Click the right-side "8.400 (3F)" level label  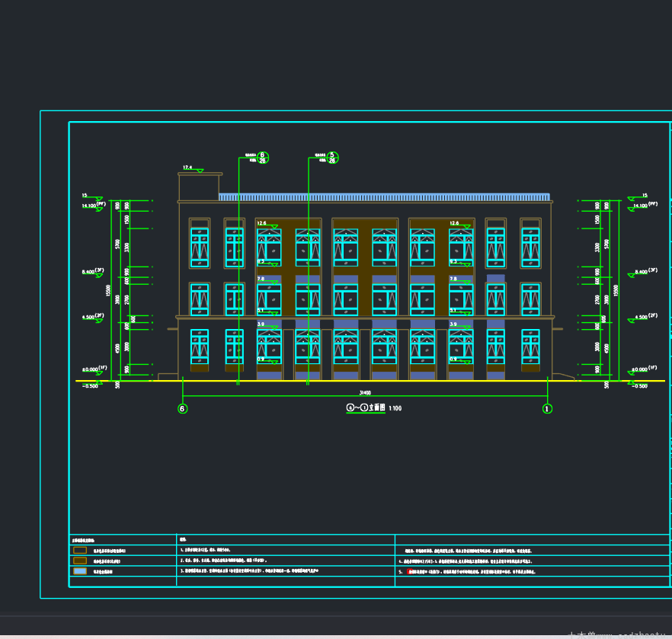(x=646, y=270)
